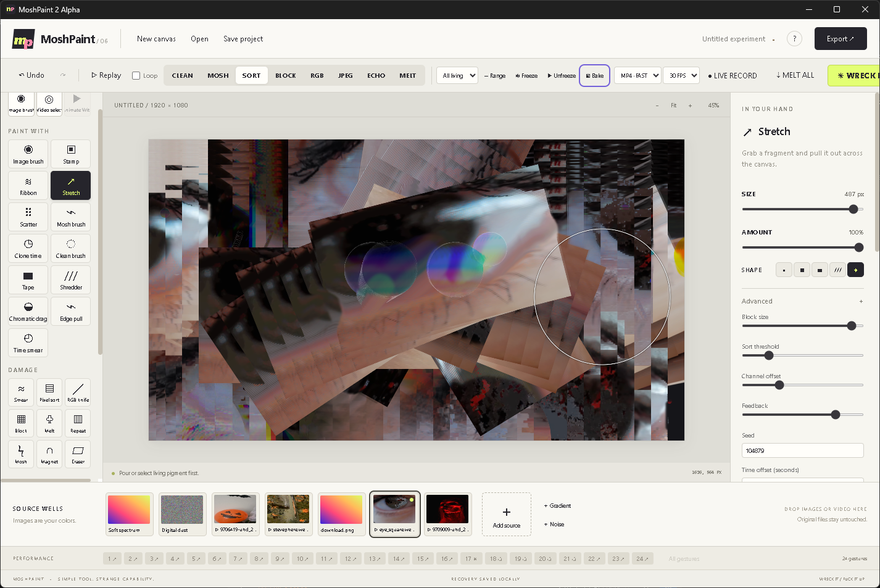Select the Magnet damage tool
This screenshot has width=880, height=588.
[49, 454]
